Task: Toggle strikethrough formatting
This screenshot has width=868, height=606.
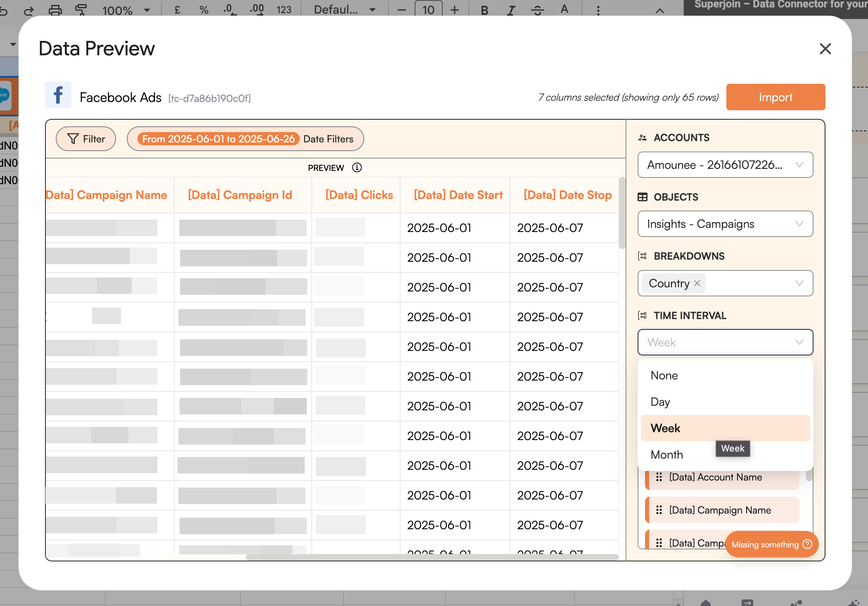Action: pyautogui.click(x=537, y=10)
